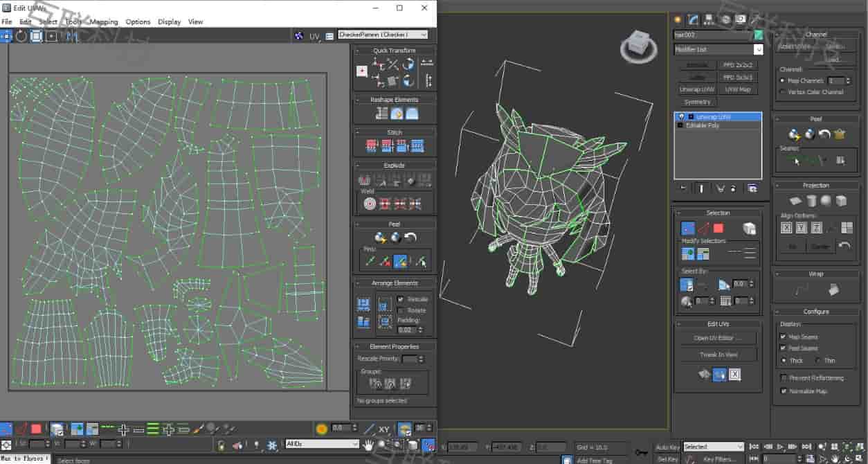Toggle Peel Seams display checkbox
The height and width of the screenshot is (464, 868).
pyautogui.click(x=784, y=348)
